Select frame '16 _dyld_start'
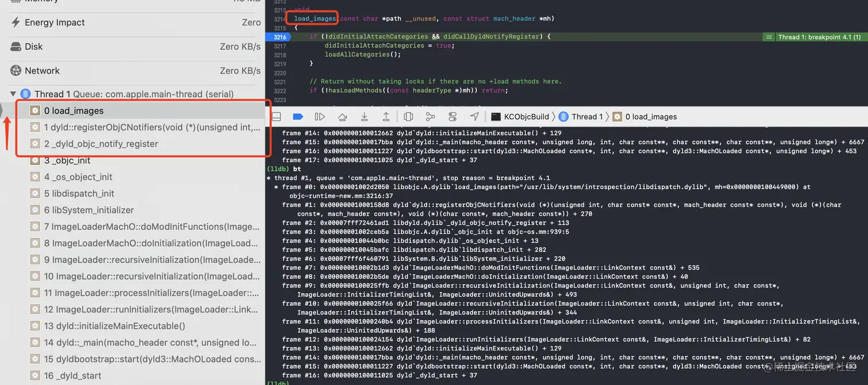The height and width of the screenshot is (385, 868). (x=132, y=375)
